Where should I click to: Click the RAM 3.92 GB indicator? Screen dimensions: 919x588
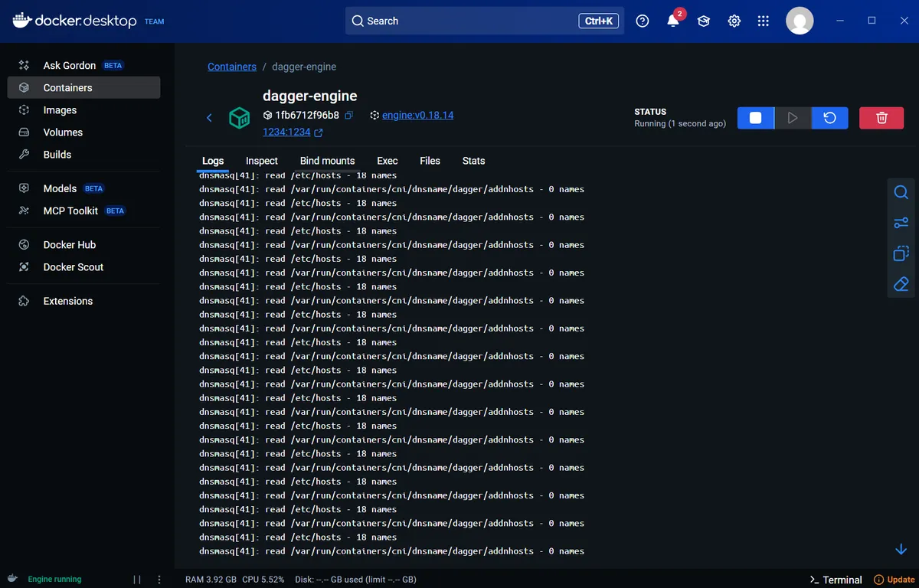[211, 580]
